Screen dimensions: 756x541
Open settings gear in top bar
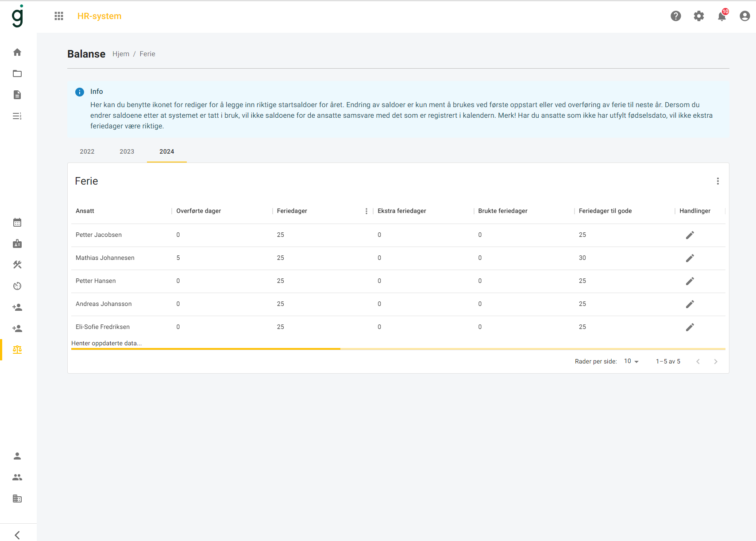click(x=698, y=16)
